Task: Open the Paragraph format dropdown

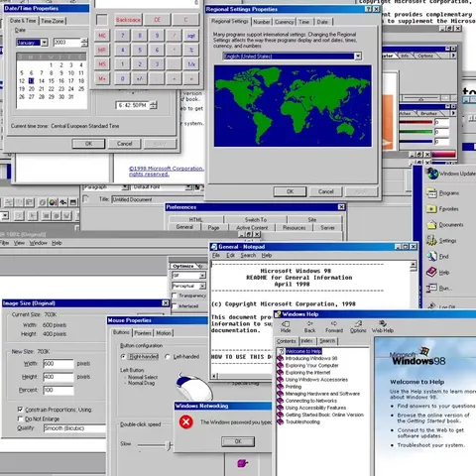Action: [x=125, y=187]
